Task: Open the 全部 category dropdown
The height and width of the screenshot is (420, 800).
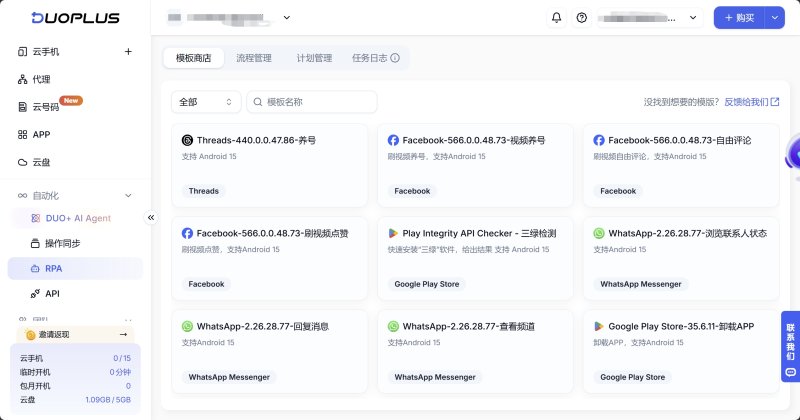Action: [x=206, y=102]
